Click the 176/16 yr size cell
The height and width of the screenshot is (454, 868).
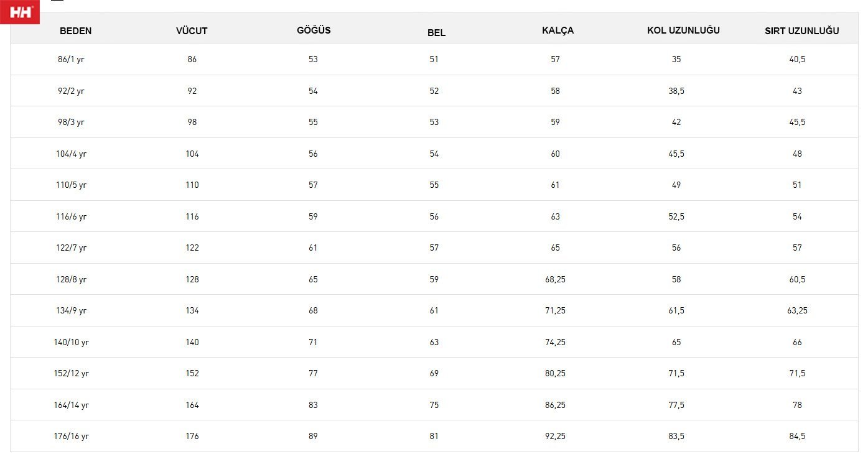71,436
